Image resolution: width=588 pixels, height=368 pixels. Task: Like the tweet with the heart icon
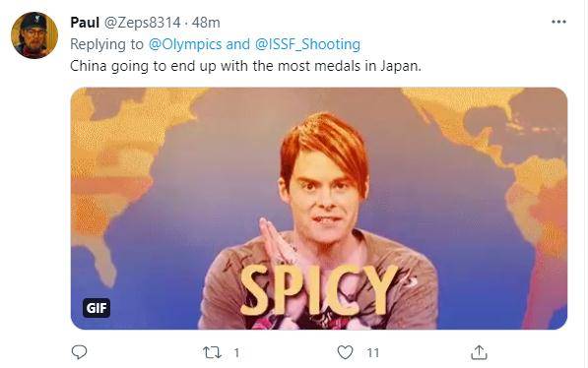345,352
